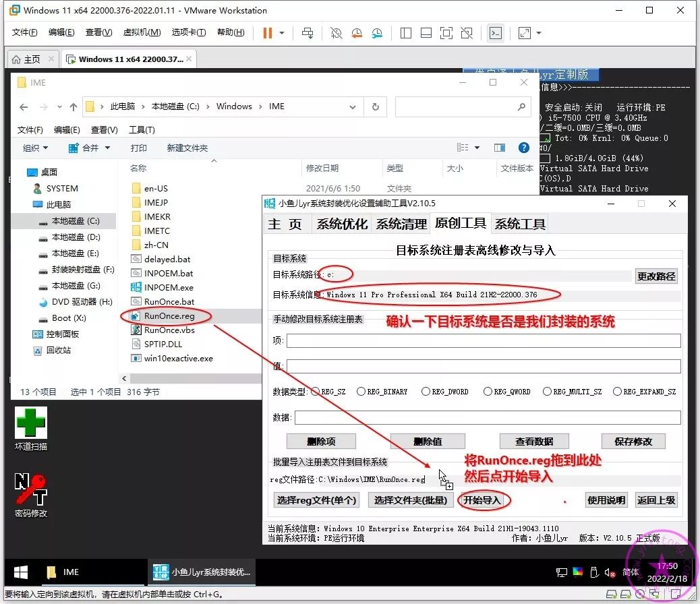Click the 更改路径 button
Image resolution: width=700 pixels, height=604 pixels.
[x=656, y=276]
